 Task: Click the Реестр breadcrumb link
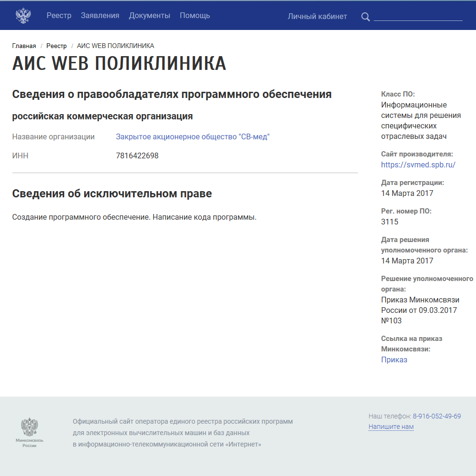point(57,46)
